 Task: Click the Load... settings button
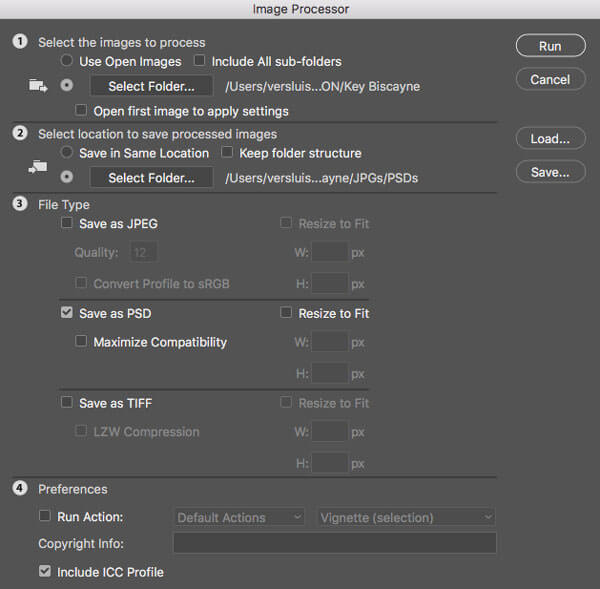coord(550,139)
